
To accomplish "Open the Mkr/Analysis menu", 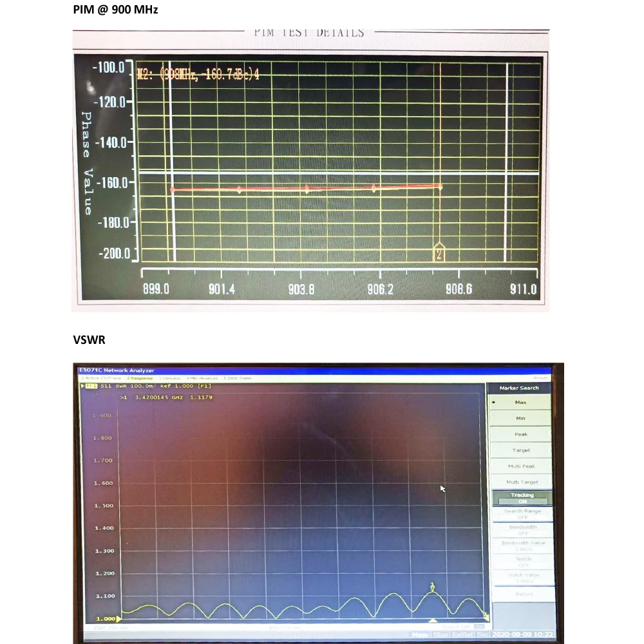I will click(202, 378).
